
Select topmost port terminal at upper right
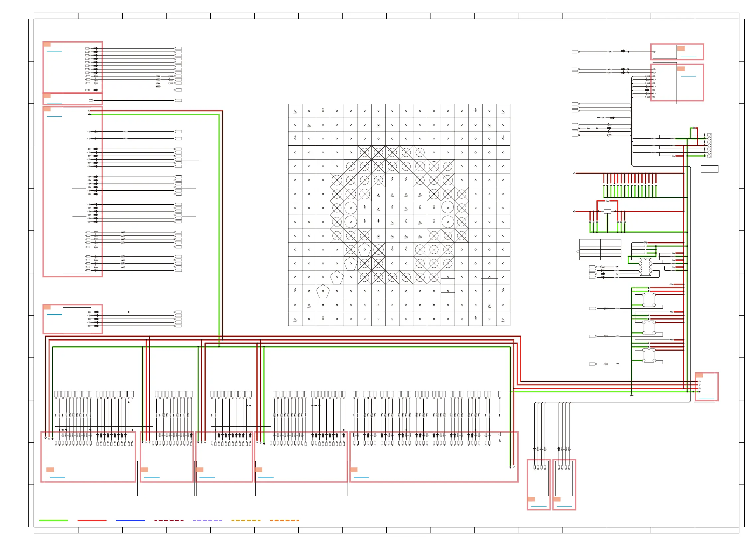tap(575, 52)
